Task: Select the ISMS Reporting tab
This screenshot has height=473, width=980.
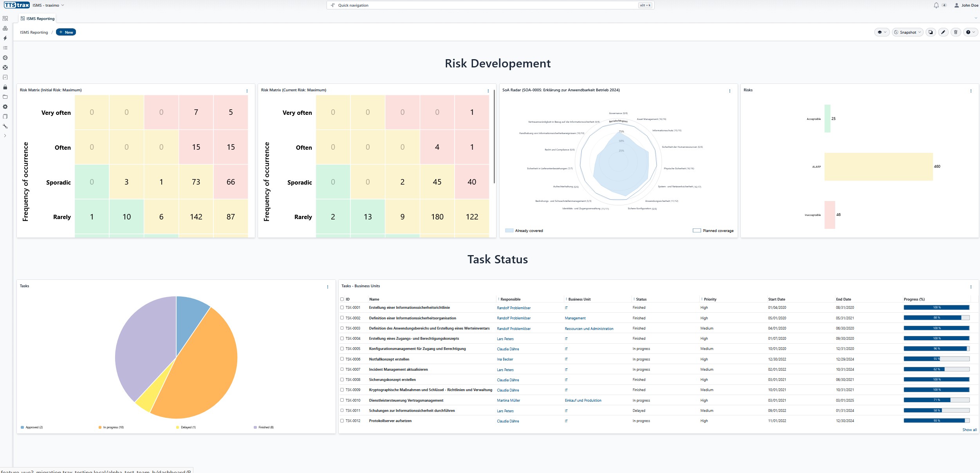Action: (x=38, y=18)
